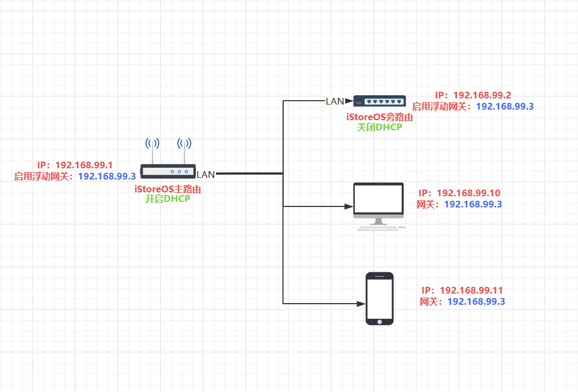The image size is (578, 392).
Task: Click the arrowhead pointing to the smartphone
Action: coord(361,304)
